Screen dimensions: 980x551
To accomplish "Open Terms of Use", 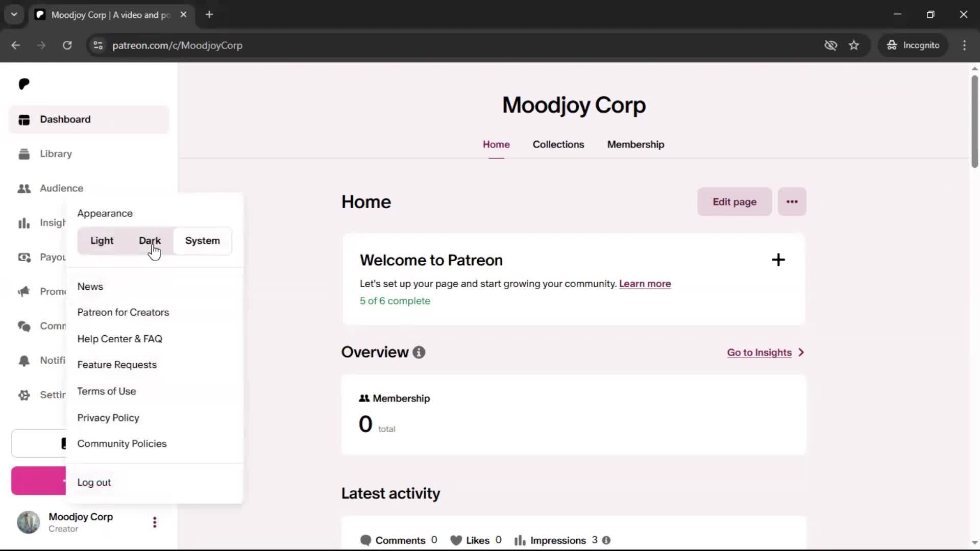I will tap(107, 391).
